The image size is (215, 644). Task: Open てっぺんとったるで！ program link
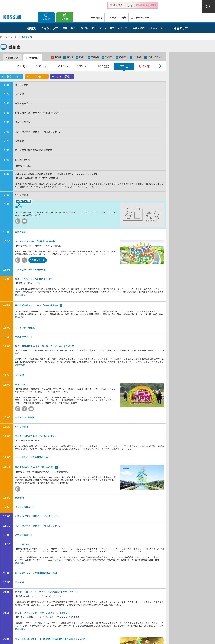(x=51, y=639)
